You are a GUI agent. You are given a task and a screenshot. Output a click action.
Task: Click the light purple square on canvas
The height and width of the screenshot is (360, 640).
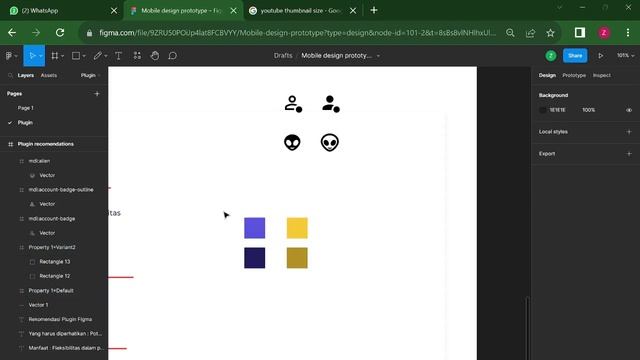[x=255, y=228]
